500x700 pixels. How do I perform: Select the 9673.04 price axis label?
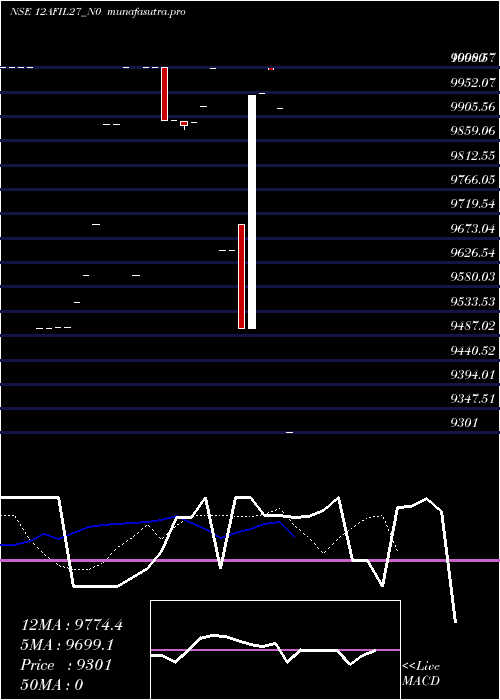tap(473, 228)
